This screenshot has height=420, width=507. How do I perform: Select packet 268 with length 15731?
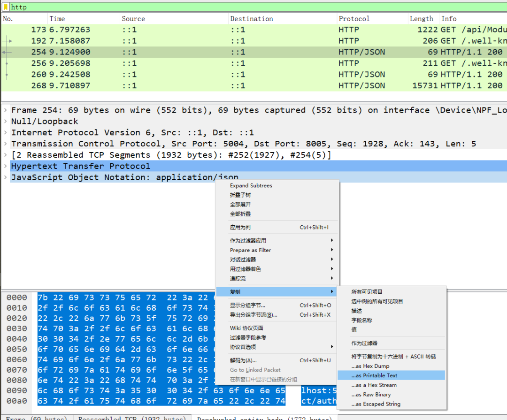click(254, 86)
